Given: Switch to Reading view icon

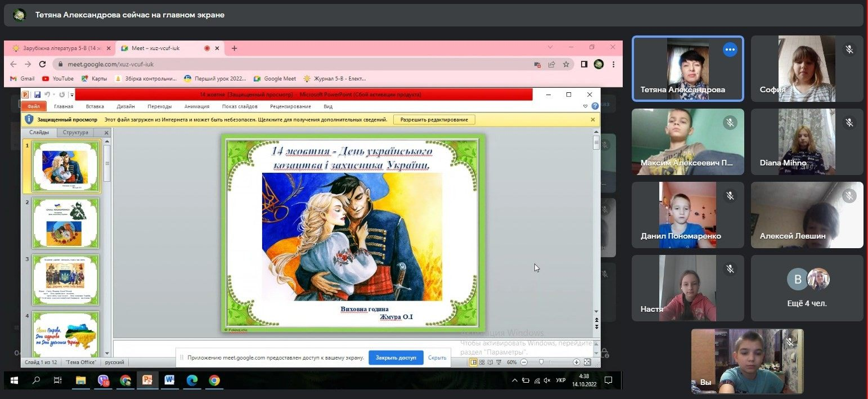Looking at the screenshot, I should click(x=489, y=362).
